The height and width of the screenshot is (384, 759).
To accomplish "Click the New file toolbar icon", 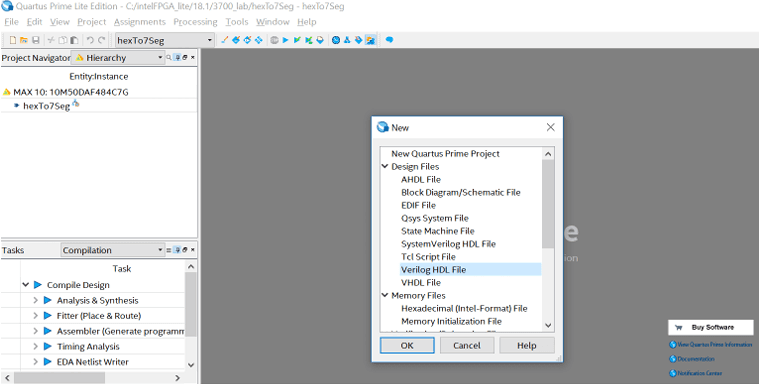I will [x=13, y=40].
